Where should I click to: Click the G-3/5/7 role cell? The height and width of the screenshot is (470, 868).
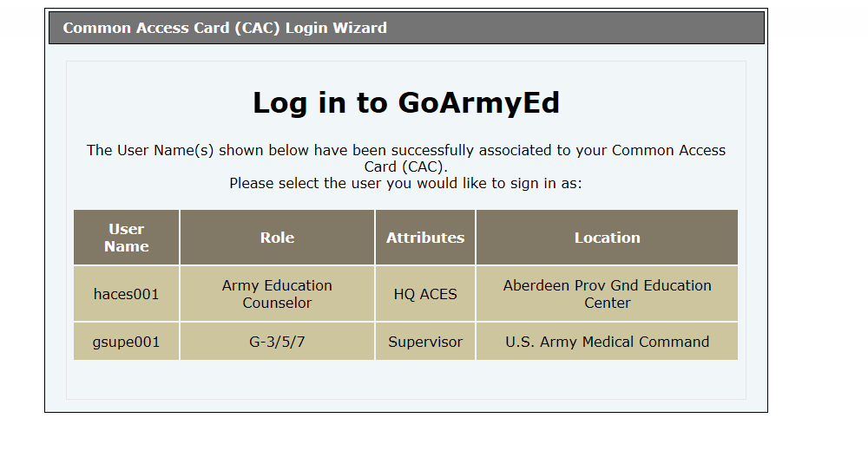pyautogui.click(x=278, y=342)
